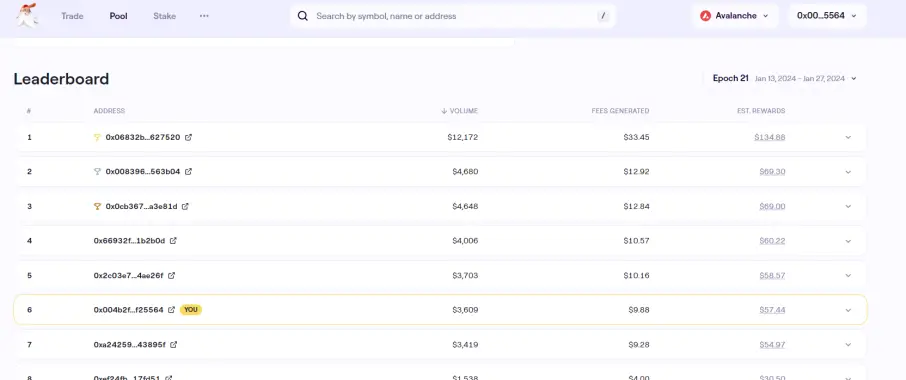Expand the rank 5 row chevron

pyautogui.click(x=848, y=275)
